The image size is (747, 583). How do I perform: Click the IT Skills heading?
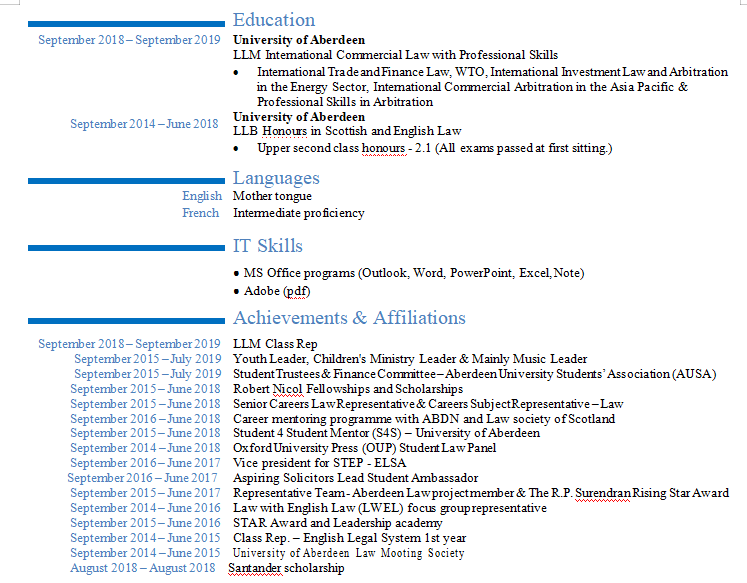coord(267,246)
